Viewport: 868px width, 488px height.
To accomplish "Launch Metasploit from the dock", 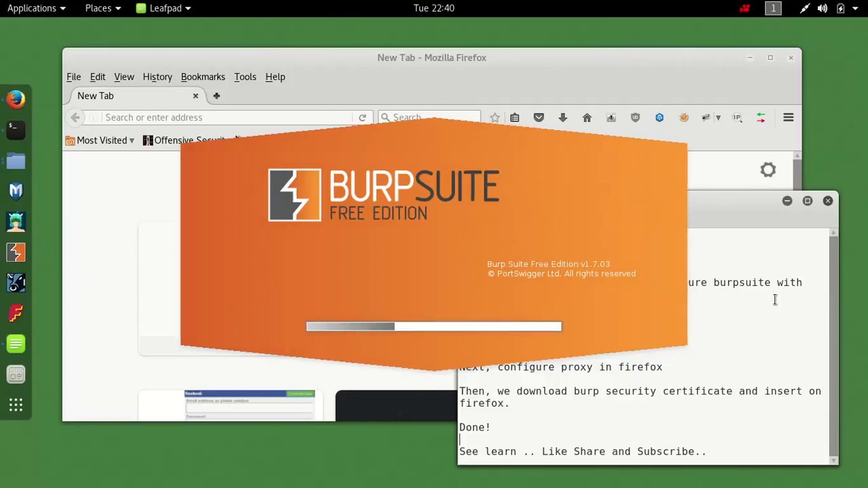I will click(16, 191).
